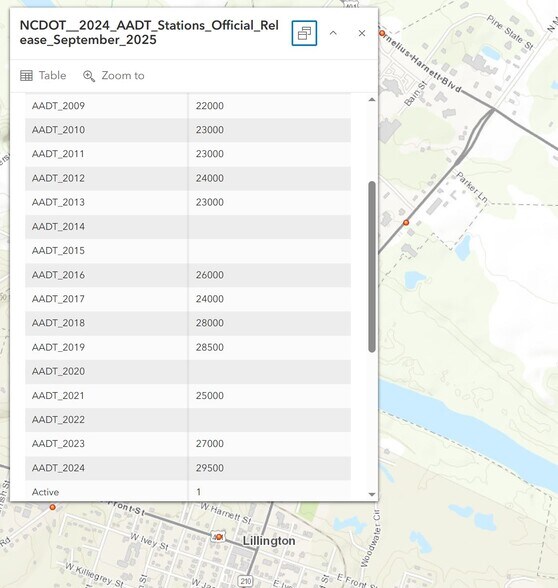Click the AADT_2016 field row
558x588 pixels.
(x=188, y=275)
